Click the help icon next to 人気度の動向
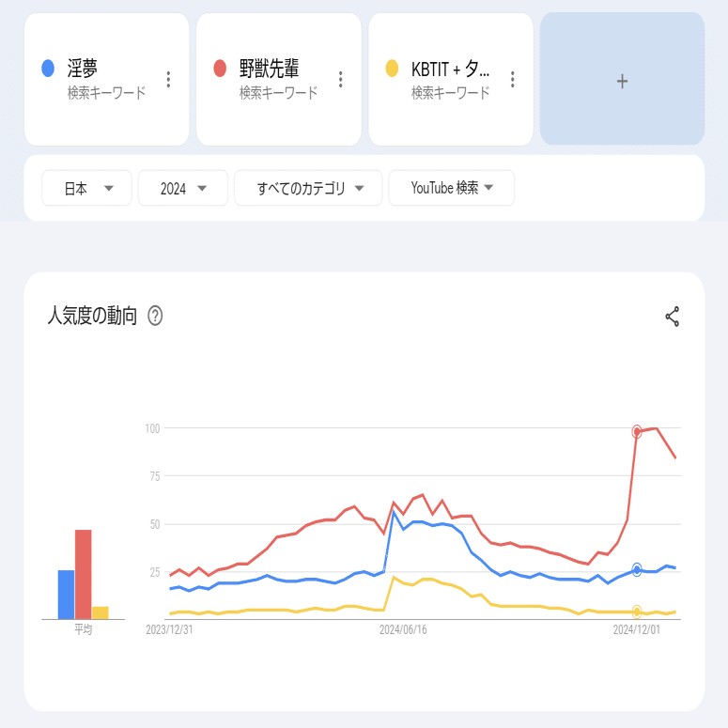 click(x=156, y=316)
